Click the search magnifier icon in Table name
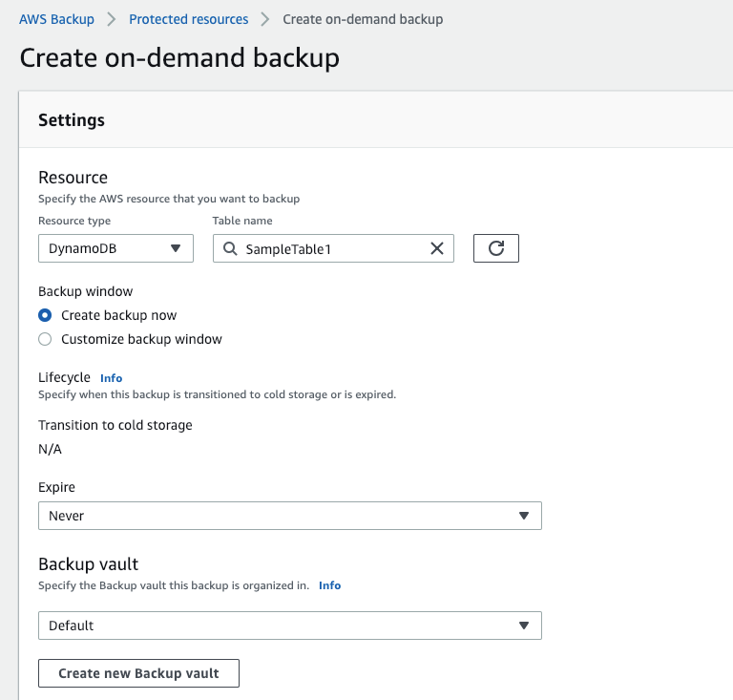Screen dimensions: 733x700 pyautogui.click(x=229, y=248)
